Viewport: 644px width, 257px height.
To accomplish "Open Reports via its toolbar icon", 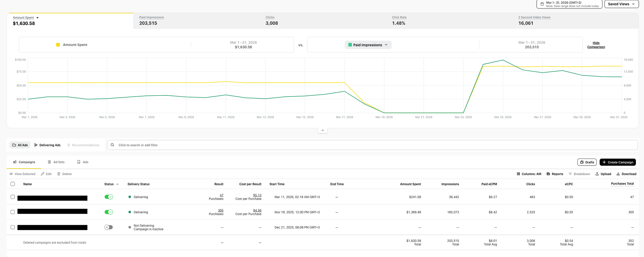I will click(548, 174).
